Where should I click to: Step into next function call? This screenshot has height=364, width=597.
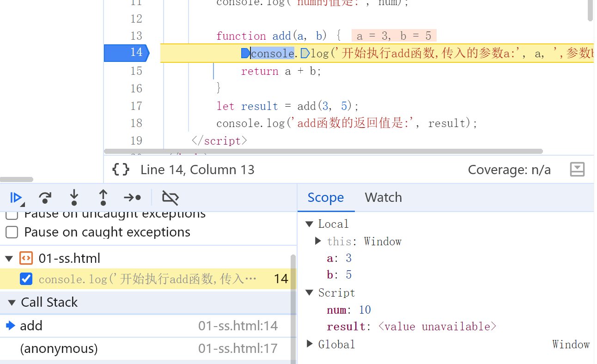74,198
